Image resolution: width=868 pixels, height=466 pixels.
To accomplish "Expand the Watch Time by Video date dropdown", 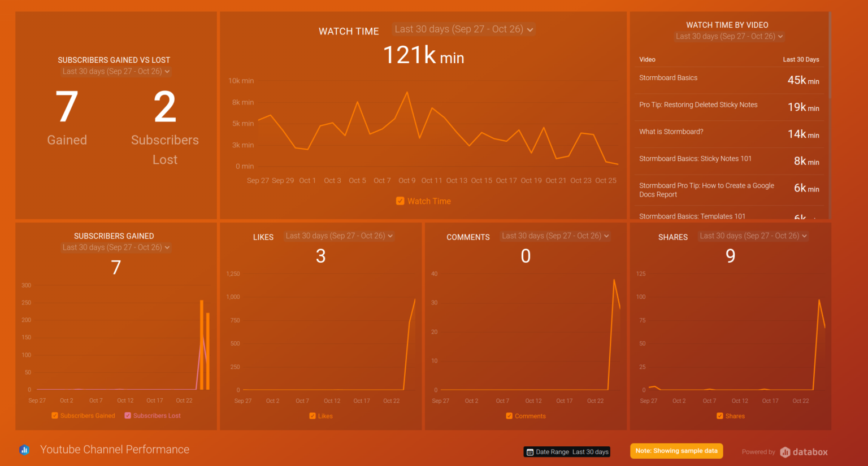I will [728, 36].
